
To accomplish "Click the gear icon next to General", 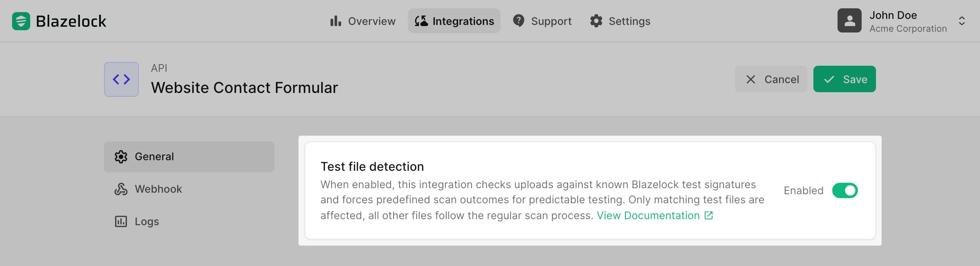I will (x=121, y=156).
